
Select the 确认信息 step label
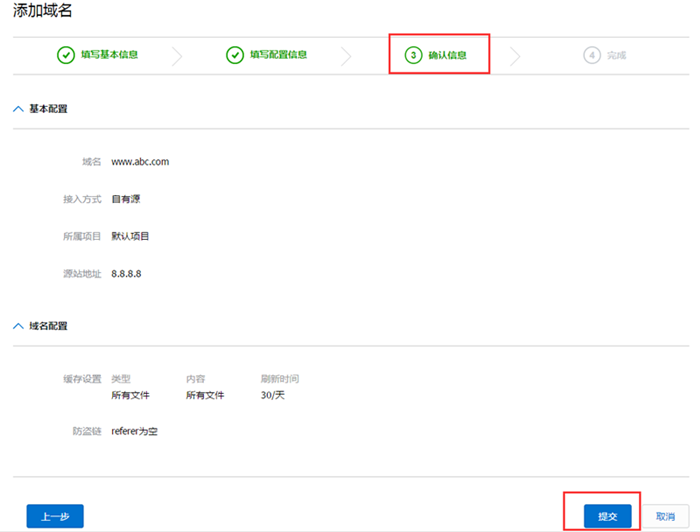click(447, 55)
